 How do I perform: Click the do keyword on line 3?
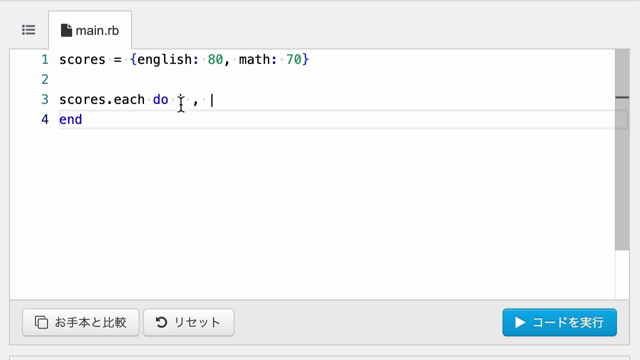click(x=160, y=99)
